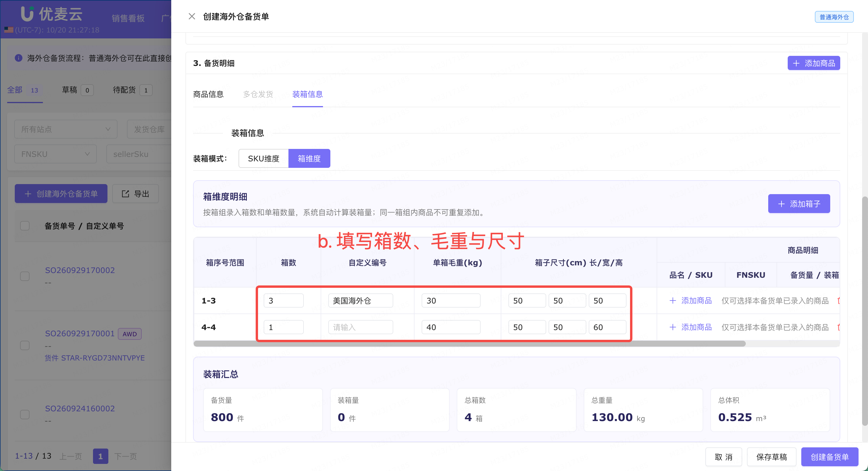Click 保存草稿 button
This screenshot has height=471, width=868.
(772, 457)
